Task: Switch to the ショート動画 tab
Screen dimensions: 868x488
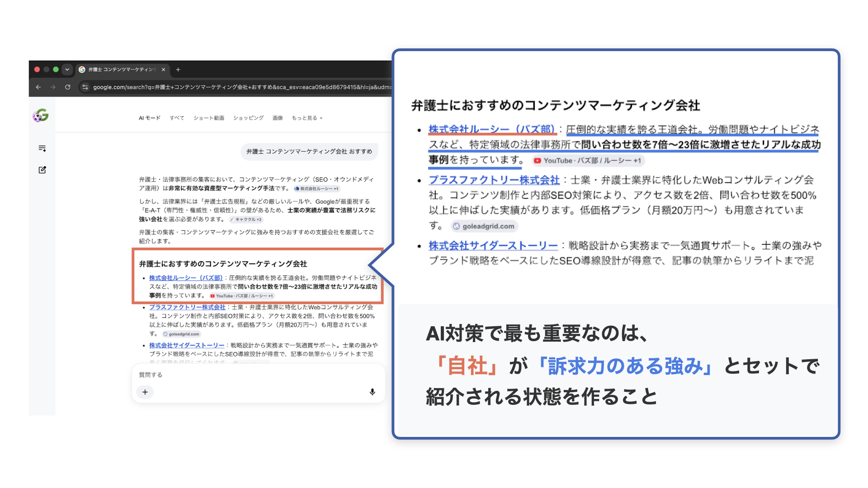Action: [x=209, y=118]
